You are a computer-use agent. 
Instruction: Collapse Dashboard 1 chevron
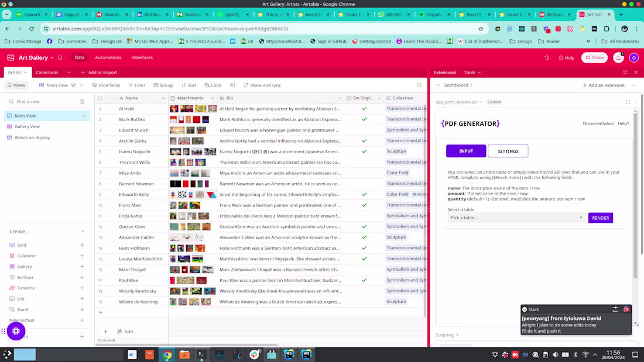pyautogui.click(x=438, y=85)
